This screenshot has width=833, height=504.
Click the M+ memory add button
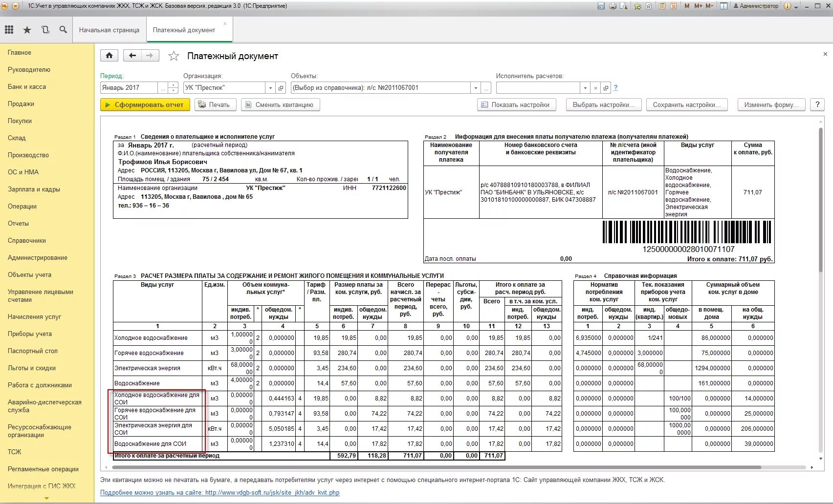(x=698, y=6)
